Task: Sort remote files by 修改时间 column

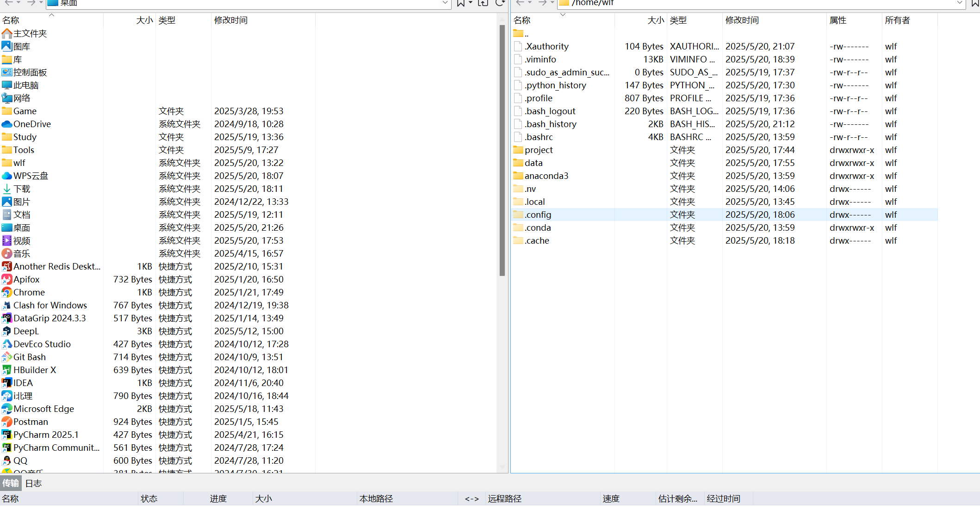Action: point(742,20)
